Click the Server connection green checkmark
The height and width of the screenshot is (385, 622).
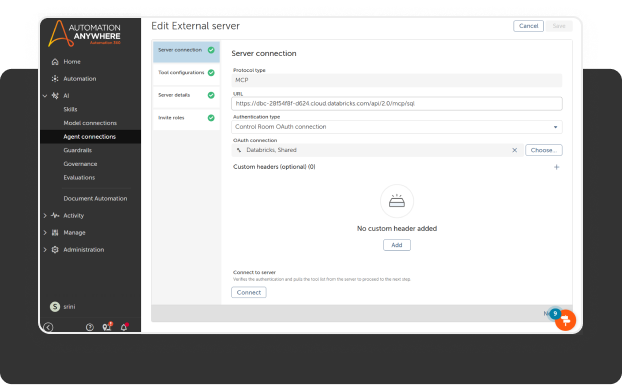[211, 50]
